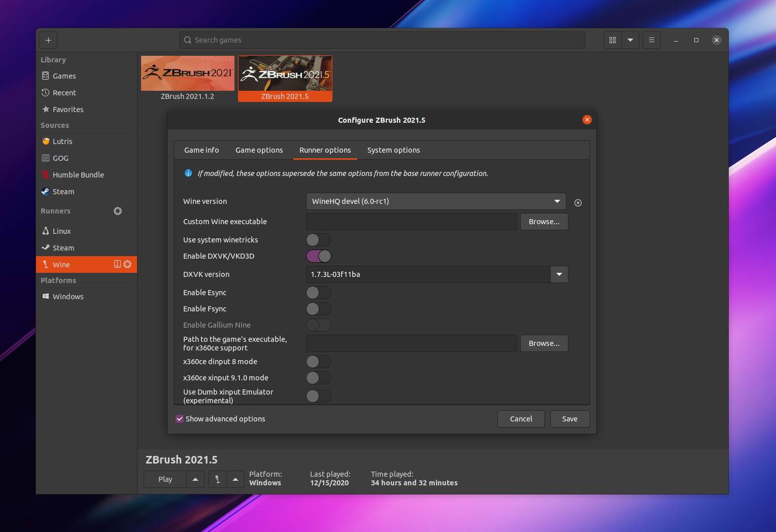The height and width of the screenshot is (532, 776).
Task: Turn on Enable Fsync
Action: point(319,309)
